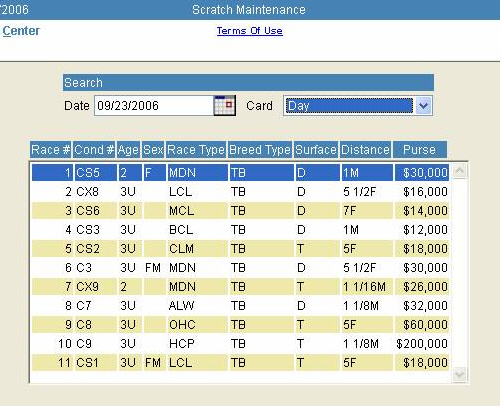The image size is (500, 406).
Task: Select race 9 OHC $60,000 row
Action: [x=240, y=325]
